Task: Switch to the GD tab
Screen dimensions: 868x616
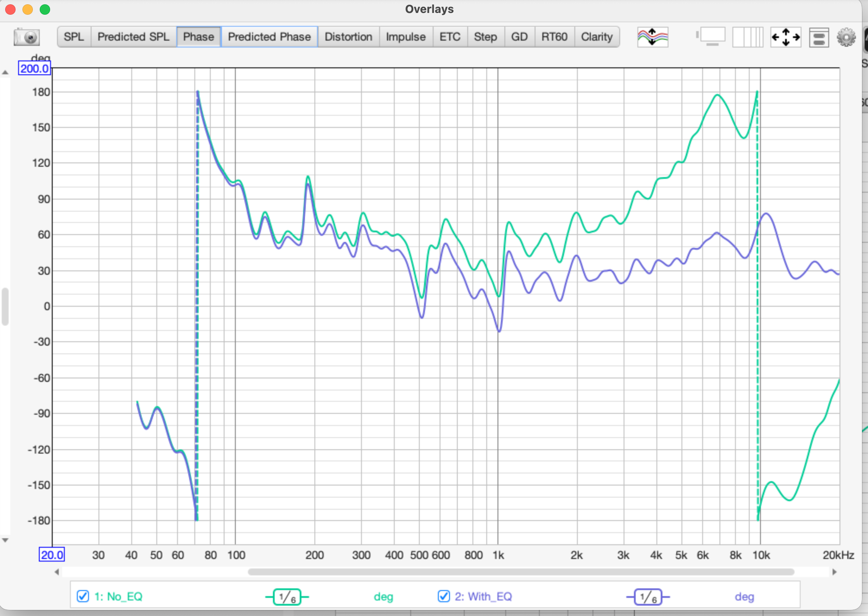Action: click(x=520, y=37)
